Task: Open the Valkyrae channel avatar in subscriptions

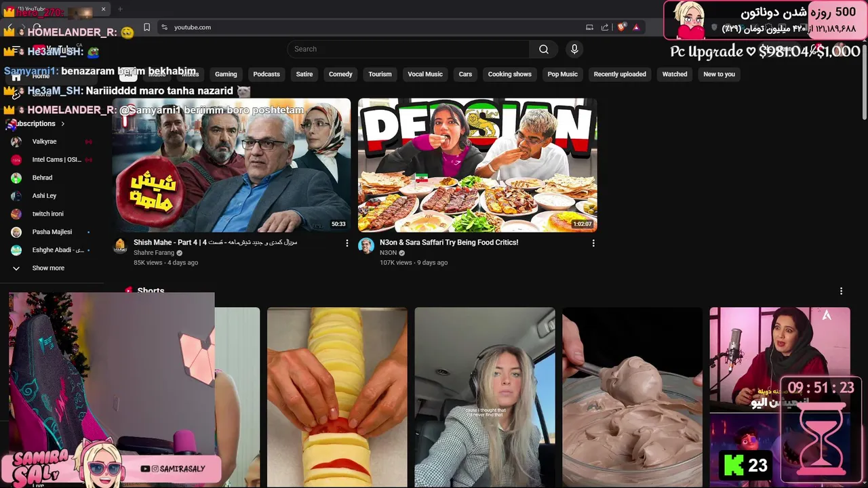Action: click(x=16, y=142)
